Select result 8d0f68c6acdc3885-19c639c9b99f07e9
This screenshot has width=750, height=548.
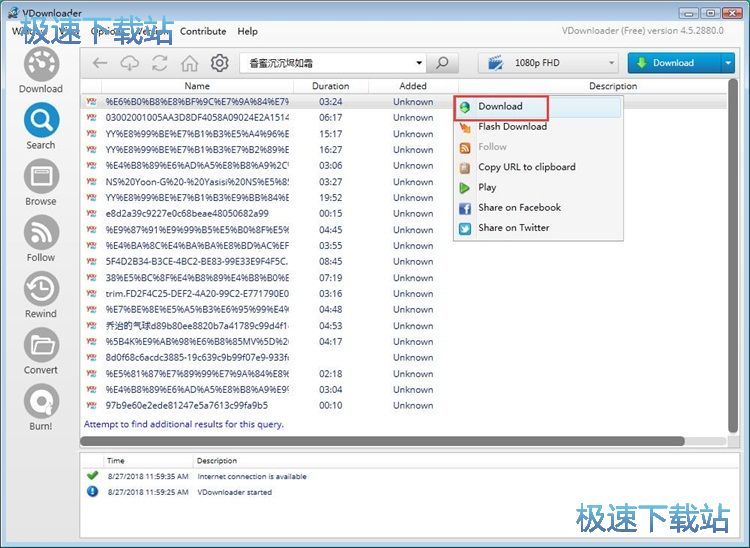coord(197,358)
